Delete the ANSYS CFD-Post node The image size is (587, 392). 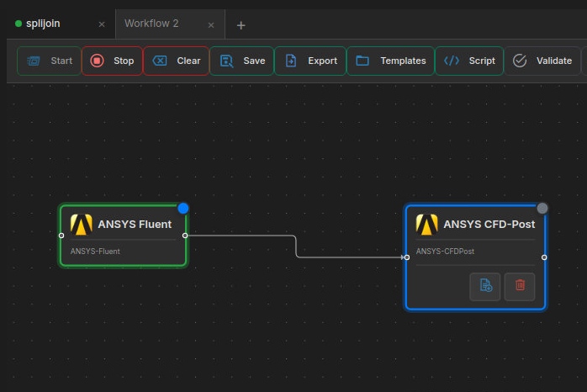[520, 286]
